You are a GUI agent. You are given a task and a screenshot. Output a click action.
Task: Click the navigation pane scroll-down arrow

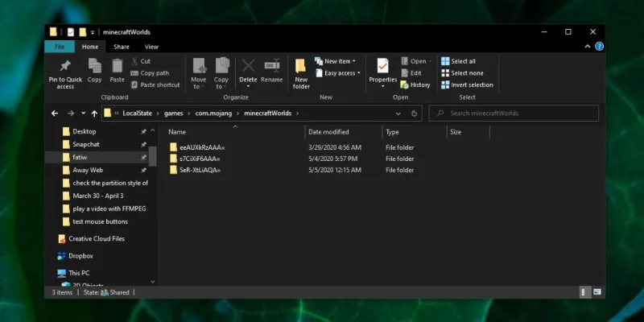coord(153,282)
